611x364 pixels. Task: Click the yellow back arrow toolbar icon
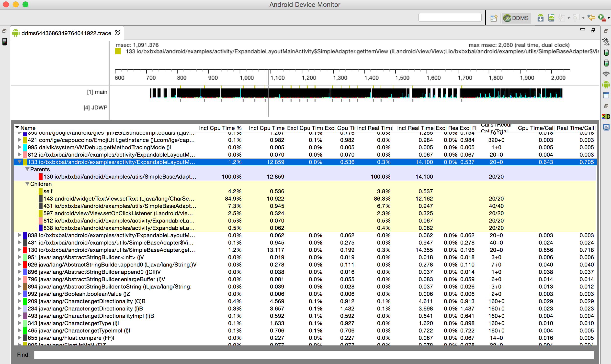[x=591, y=18]
